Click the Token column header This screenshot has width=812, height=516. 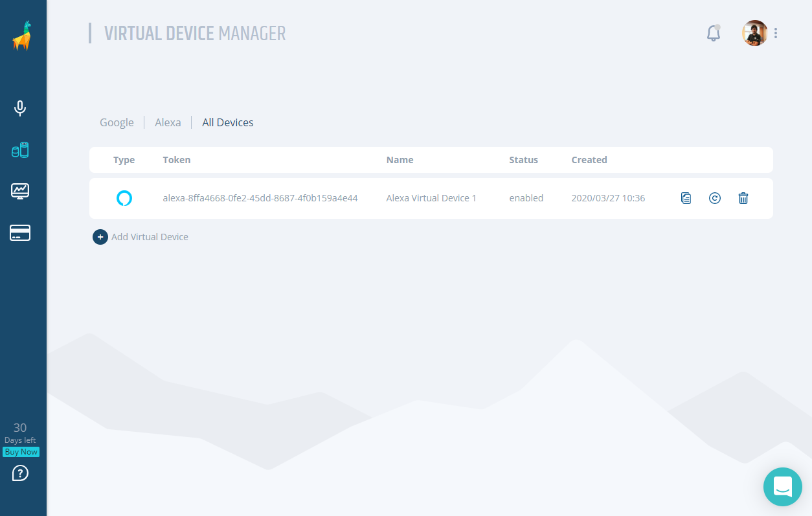pyautogui.click(x=177, y=160)
